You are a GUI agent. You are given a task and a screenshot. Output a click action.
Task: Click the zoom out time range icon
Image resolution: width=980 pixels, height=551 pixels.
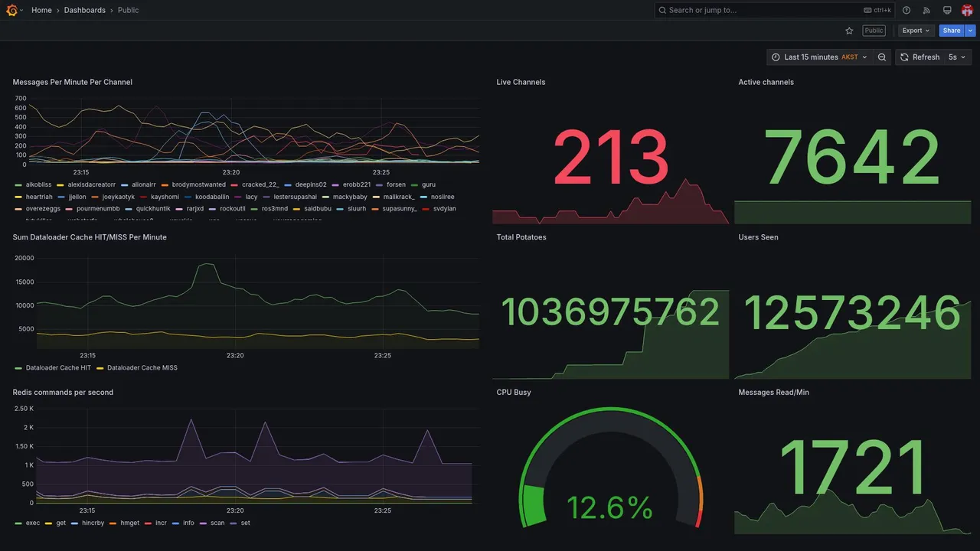[882, 57]
